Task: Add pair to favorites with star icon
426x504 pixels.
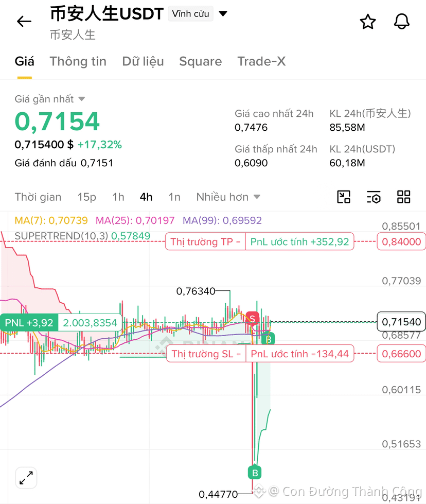Action: tap(367, 22)
